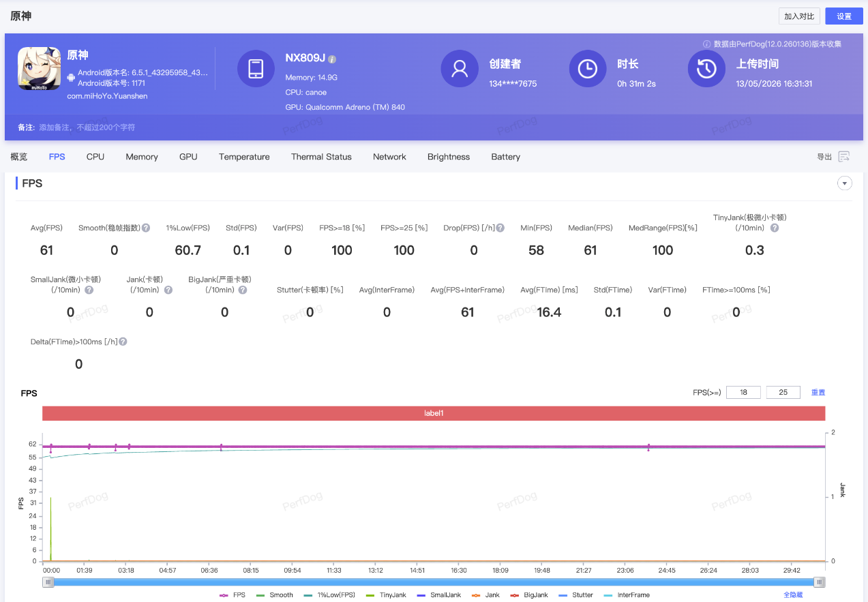The width and height of the screenshot is (868, 602).
Task: Switch to the Memory tab
Action: (x=142, y=157)
